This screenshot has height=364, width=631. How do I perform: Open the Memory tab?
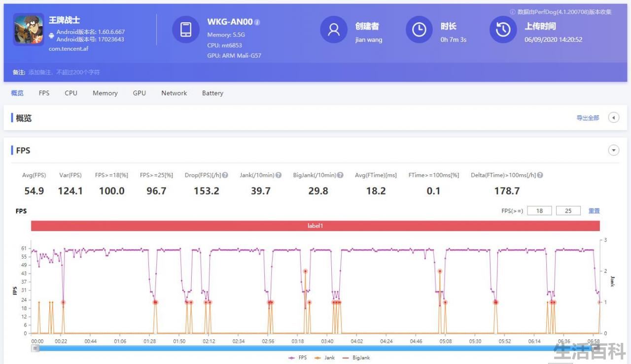click(x=105, y=93)
